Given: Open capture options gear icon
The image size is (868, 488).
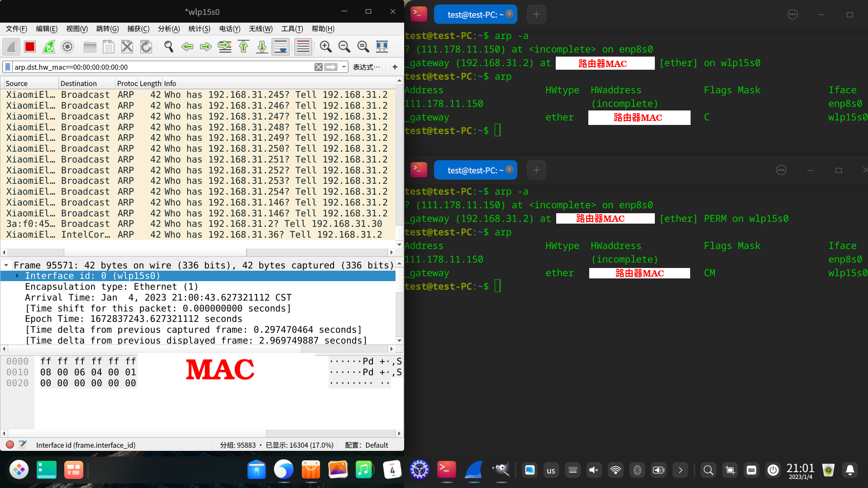Looking at the screenshot, I should (67, 47).
